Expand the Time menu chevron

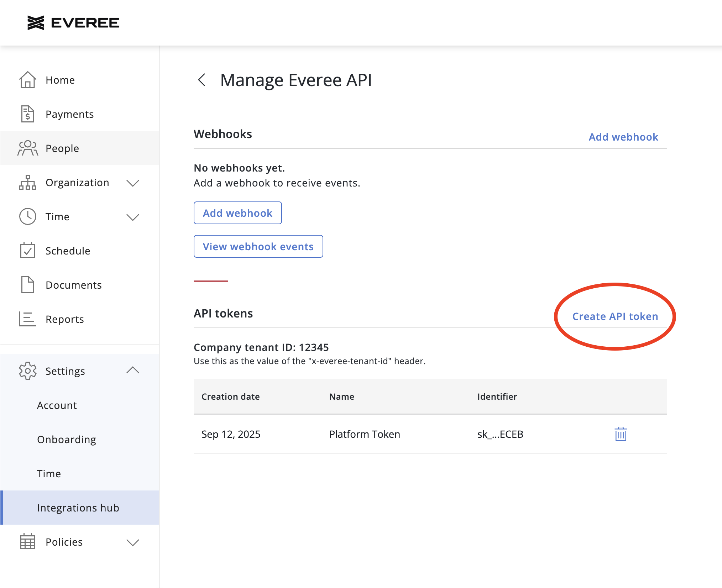click(133, 217)
